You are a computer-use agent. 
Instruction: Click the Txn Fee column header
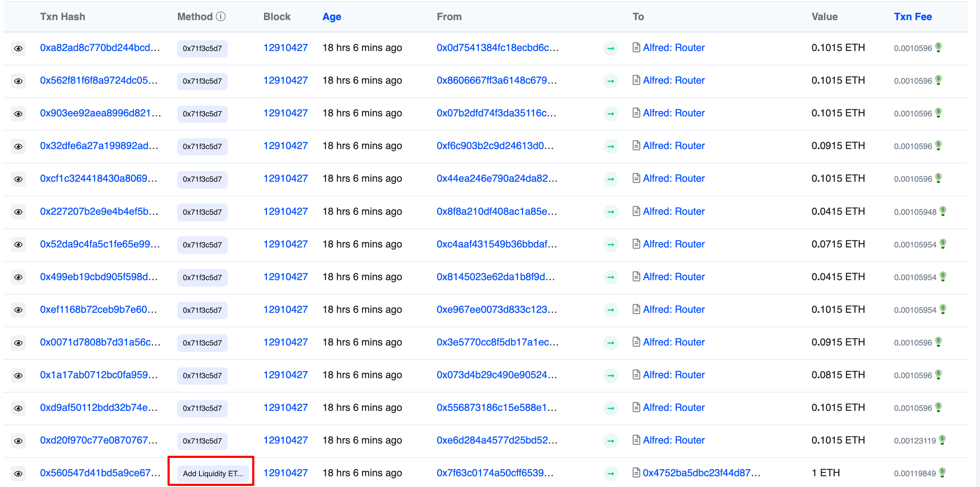click(913, 17)
